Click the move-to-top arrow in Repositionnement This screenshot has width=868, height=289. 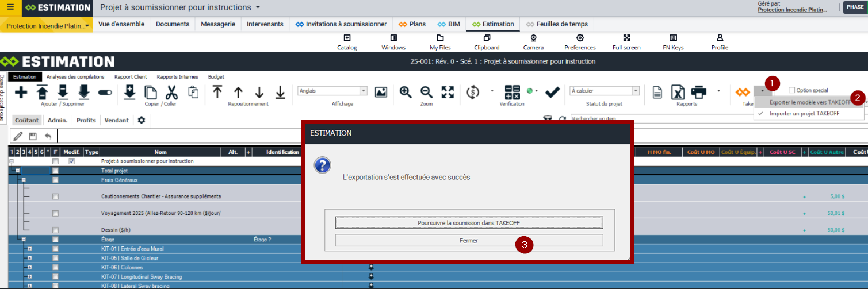pos(217,92)
